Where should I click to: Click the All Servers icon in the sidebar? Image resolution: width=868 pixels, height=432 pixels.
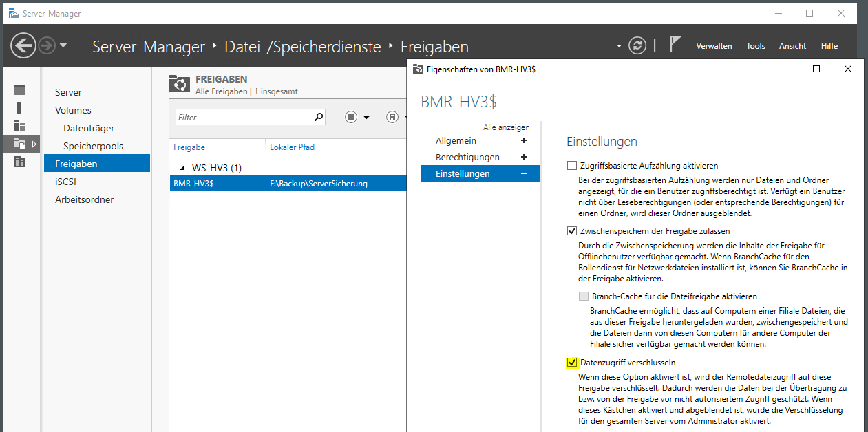pos(19,126)
